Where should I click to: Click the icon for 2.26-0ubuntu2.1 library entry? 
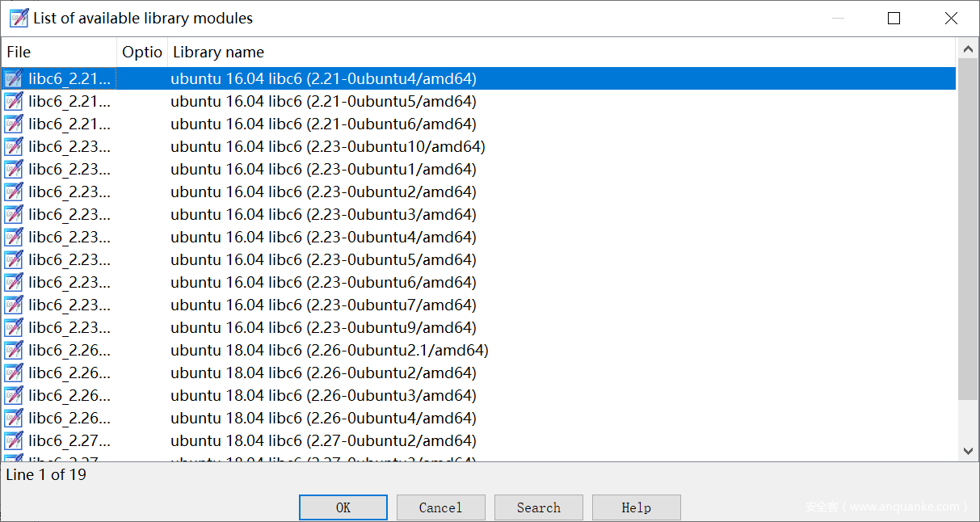[14, 350]
